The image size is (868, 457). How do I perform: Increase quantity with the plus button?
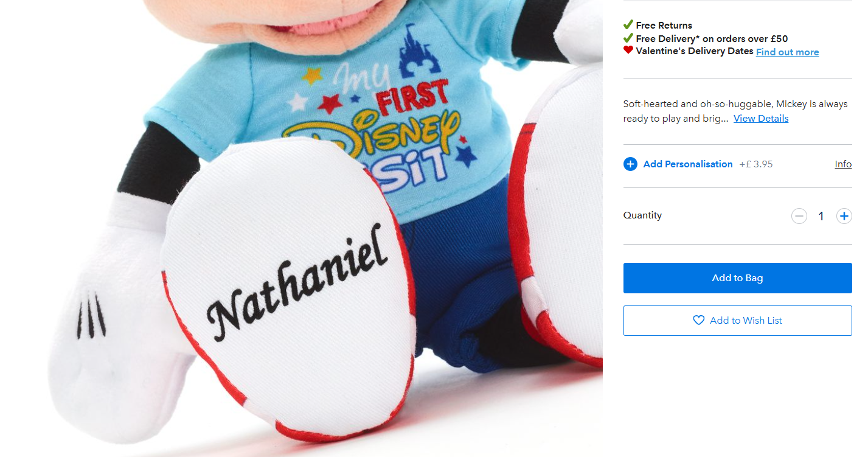844,216
